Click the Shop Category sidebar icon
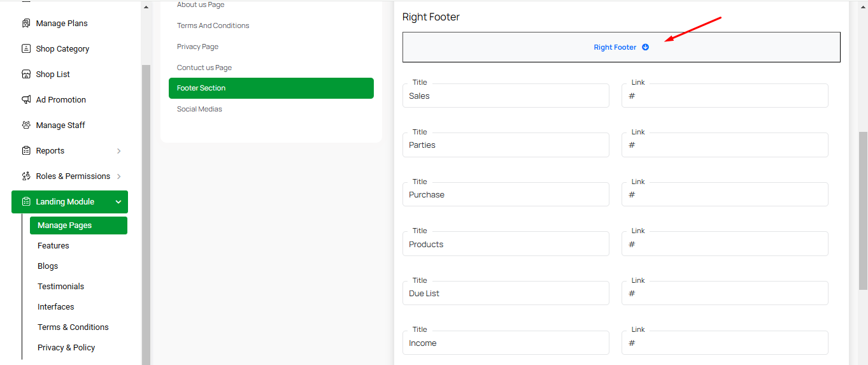The height and width of the screenshot is (365, 868). pos(26,49)
